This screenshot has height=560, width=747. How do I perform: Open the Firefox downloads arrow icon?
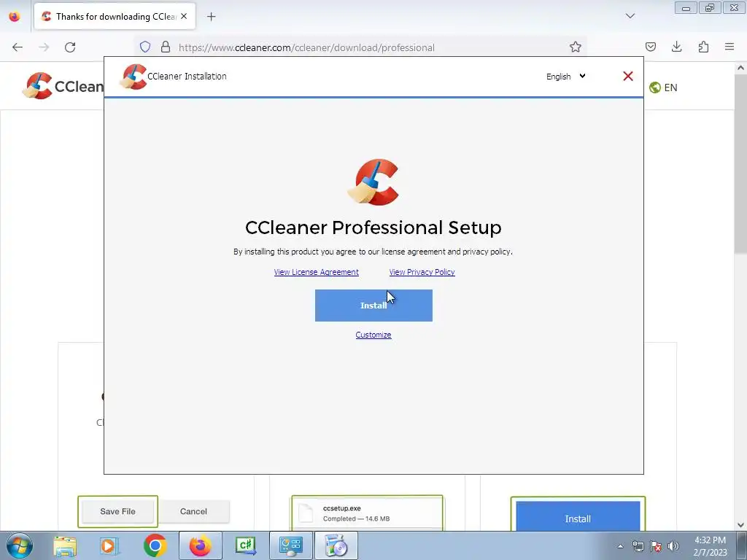click(x=676, y=47)
